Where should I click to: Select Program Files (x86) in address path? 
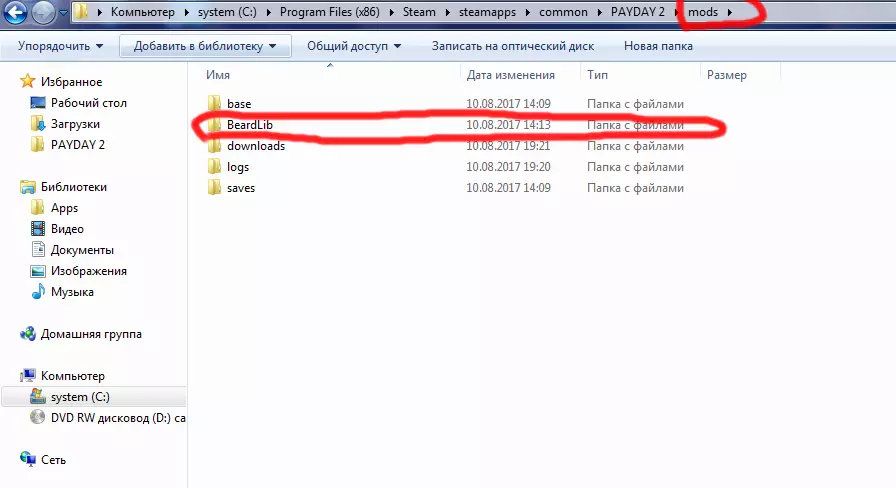[330, 12]
